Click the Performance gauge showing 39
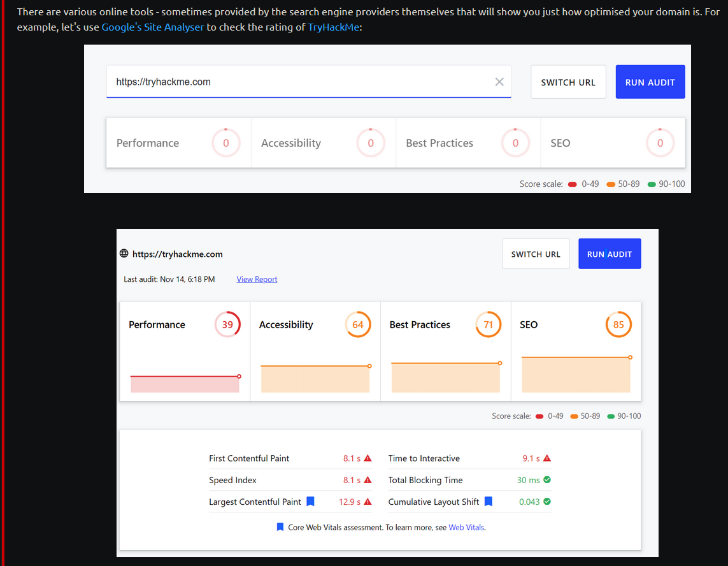The width and height of the screenshot is (728, 566). 227,324
